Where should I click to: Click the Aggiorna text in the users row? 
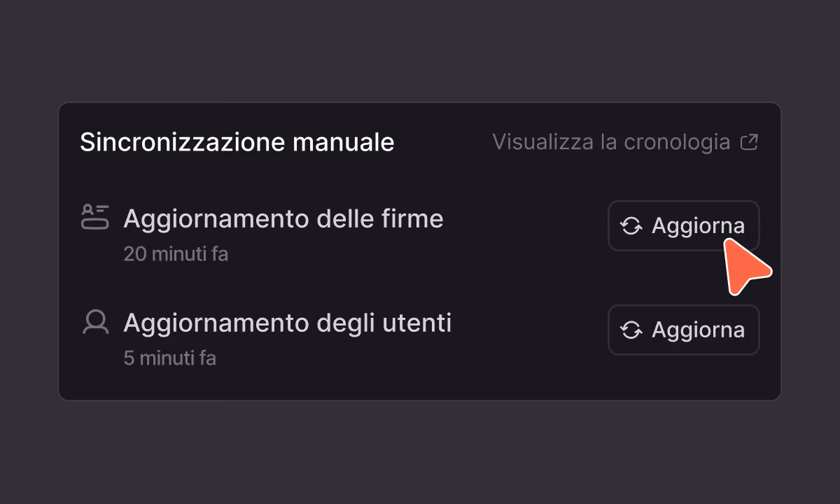point(698,331)
